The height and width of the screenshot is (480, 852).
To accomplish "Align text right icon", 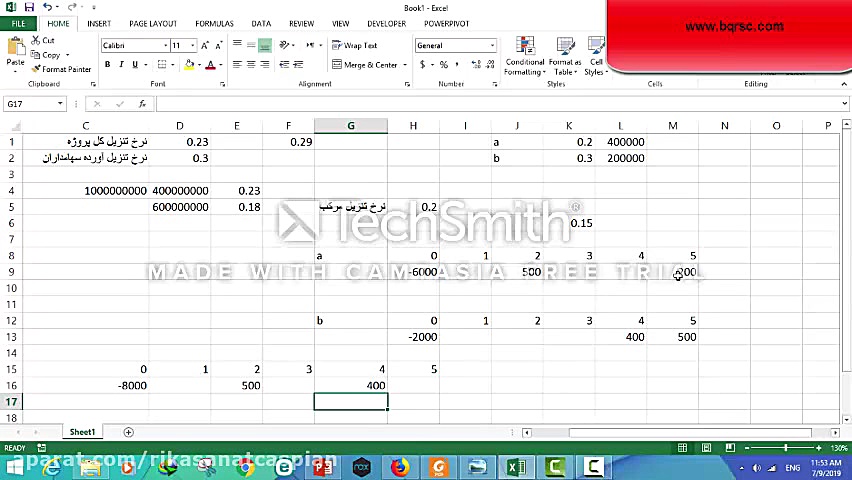I will pyautogui.click(x=265, y=64).
